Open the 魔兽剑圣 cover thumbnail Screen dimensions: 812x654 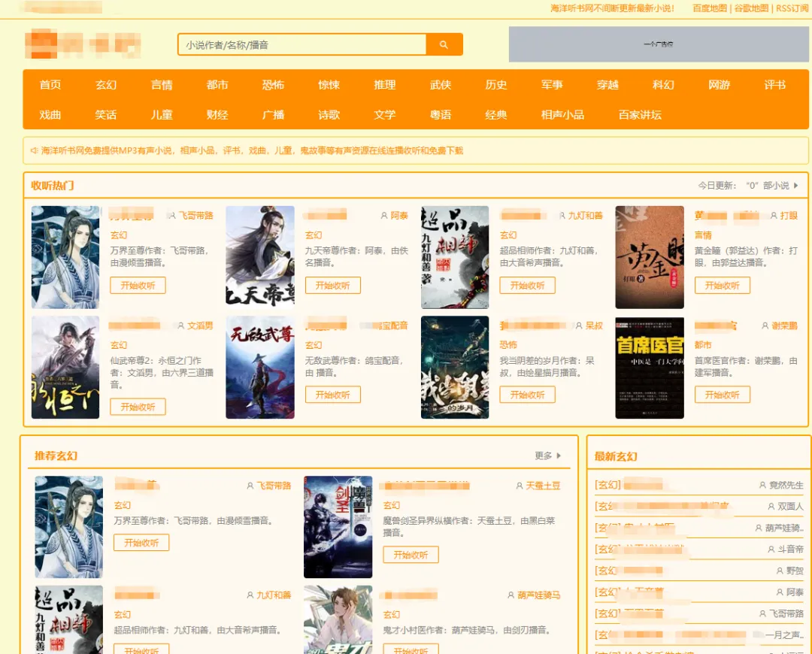pyautogui.click(x=338, y=527)
